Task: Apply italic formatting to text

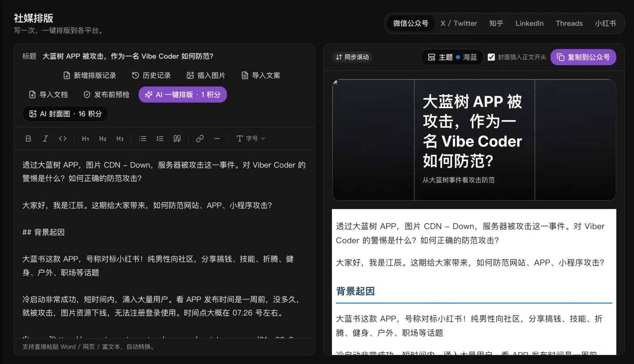Action: pyautogui.click(x=45, y=139)
